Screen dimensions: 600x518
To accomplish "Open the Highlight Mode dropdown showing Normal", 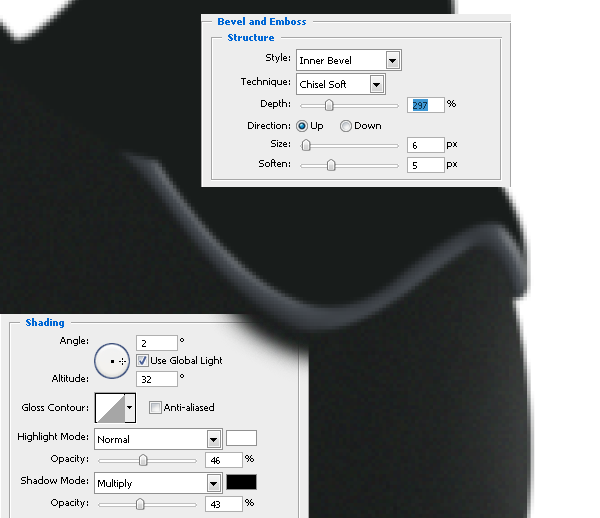I will pyautogui.click(x=158, y=439).
